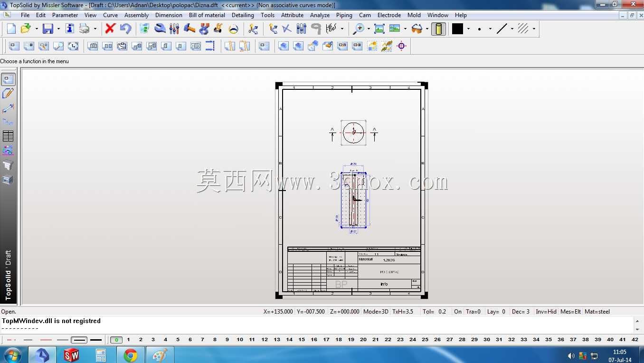Viewport: 644px width, 363px height.
Task: Open the Curve menu
Action: click(111, 15)
